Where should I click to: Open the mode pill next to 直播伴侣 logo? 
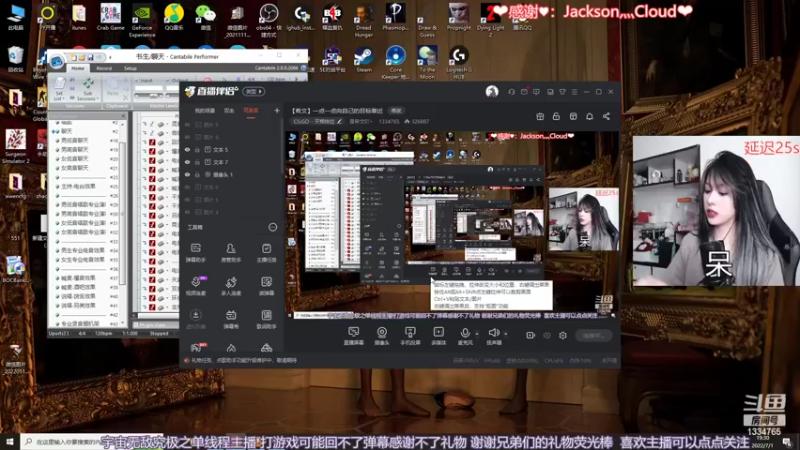(x=254, y=91)
